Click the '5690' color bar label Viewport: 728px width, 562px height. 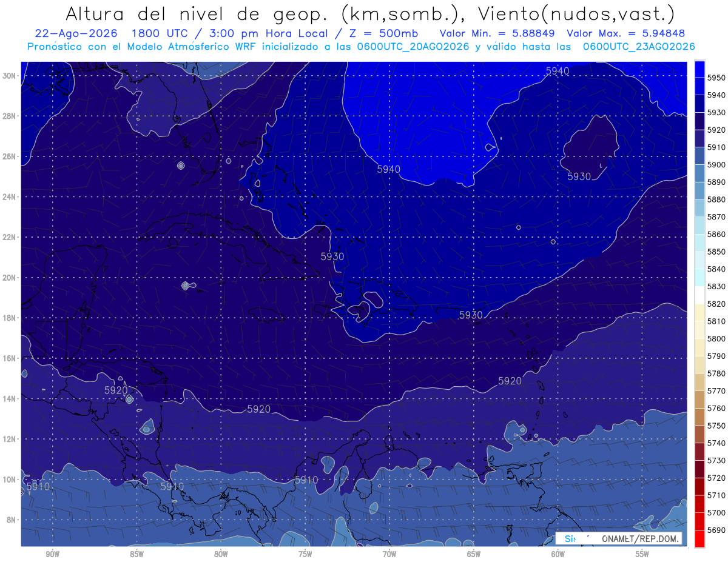716,530
